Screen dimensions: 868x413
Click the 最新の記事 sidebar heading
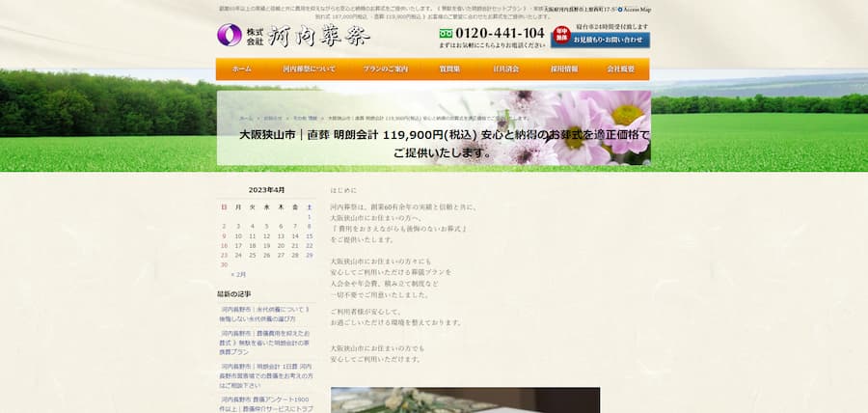(x=233, y=294)
